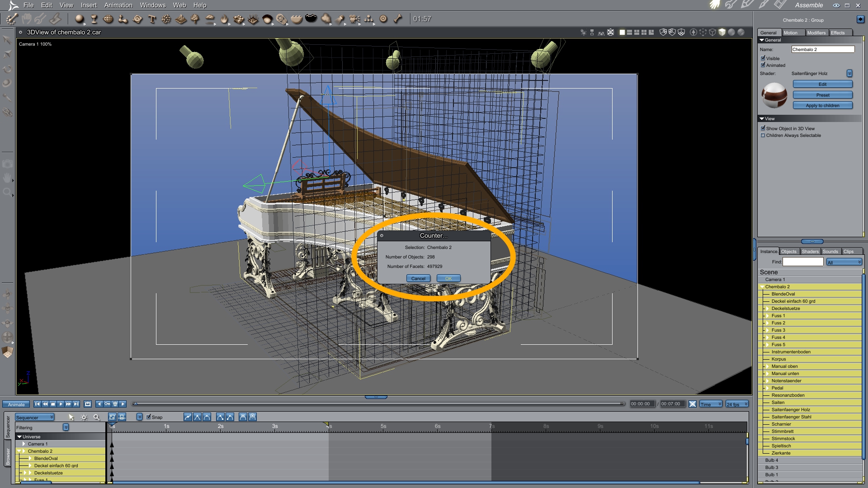Click the Text tool icon

click(x=152, y=19)
